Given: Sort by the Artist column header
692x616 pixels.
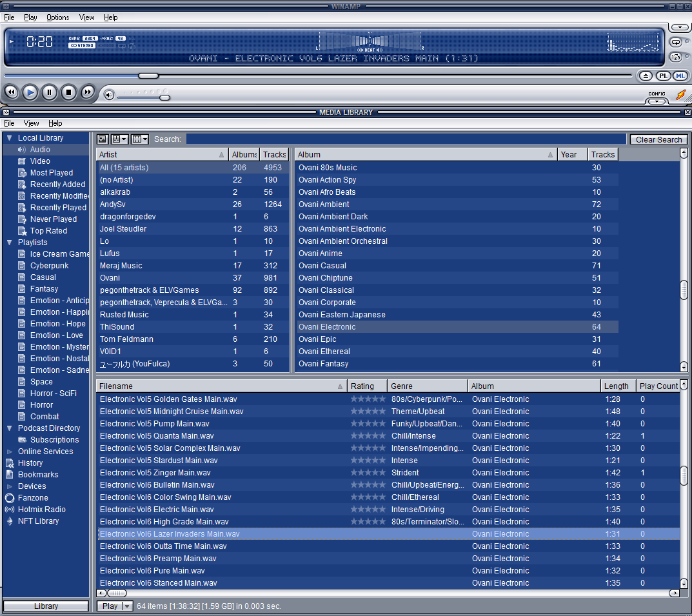Looking at the screenshot, I should tap(162, 154).
